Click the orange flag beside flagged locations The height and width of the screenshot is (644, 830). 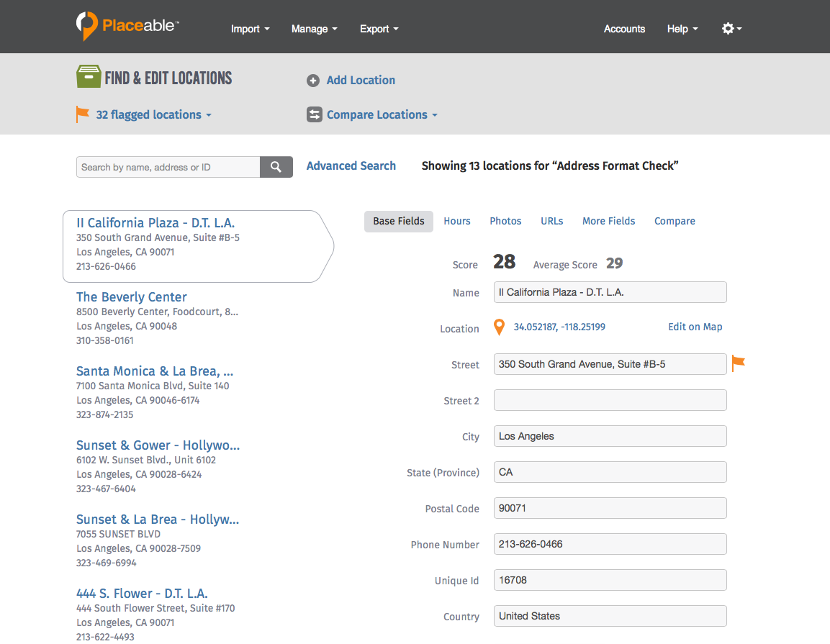pos(83,114)
